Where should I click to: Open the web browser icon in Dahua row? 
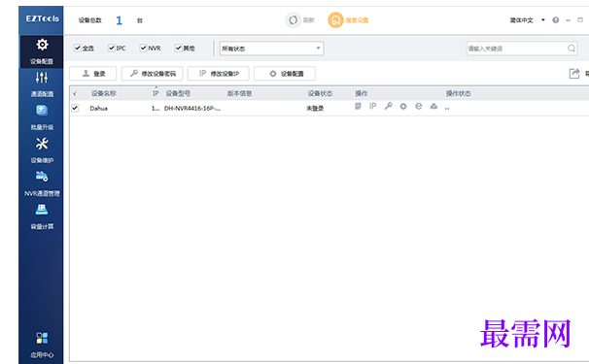click(419, 106)
